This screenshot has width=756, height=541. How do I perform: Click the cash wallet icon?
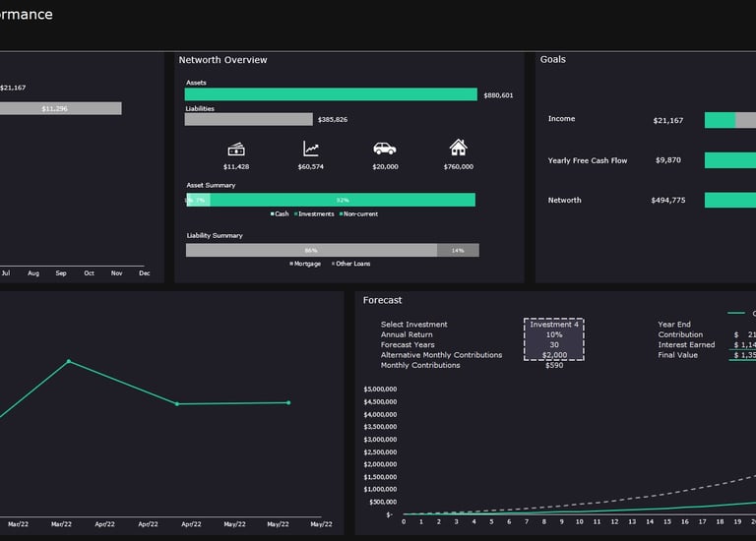(x=236, y=150)
